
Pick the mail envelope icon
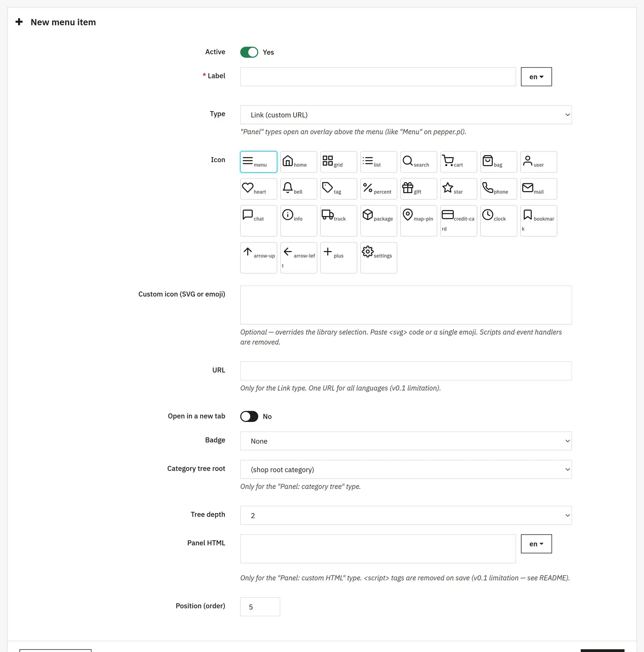tap(539, 189)
